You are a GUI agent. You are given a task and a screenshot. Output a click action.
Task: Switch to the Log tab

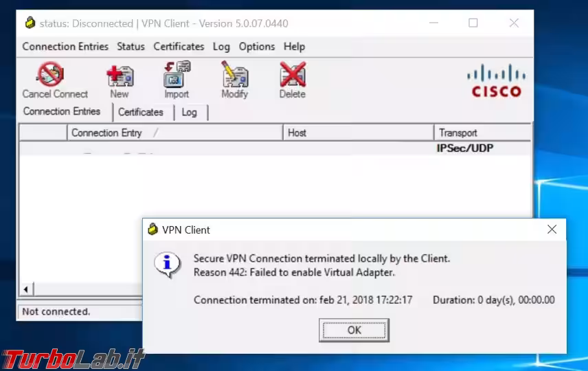[190, 112]
